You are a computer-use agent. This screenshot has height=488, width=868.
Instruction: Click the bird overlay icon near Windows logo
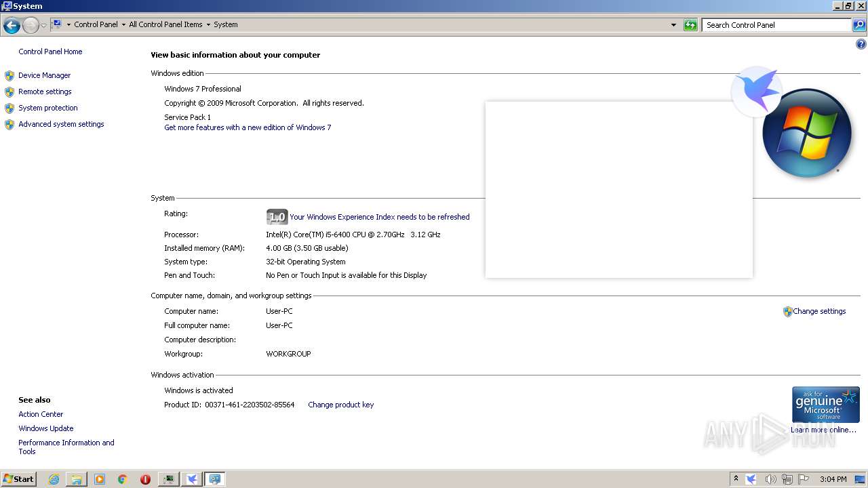(756, 91)
